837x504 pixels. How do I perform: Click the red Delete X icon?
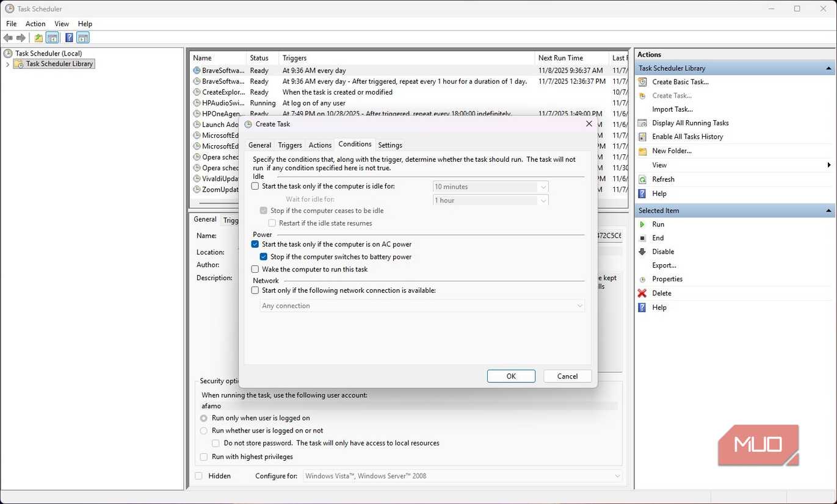[x=642, y=293]
